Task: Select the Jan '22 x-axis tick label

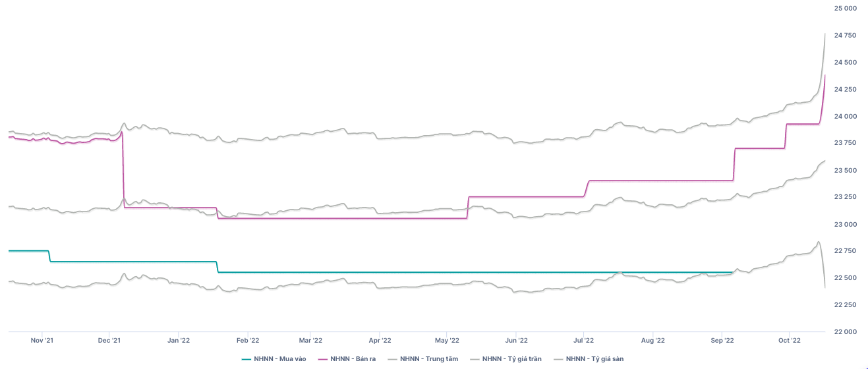Action: tap(179, 341)
